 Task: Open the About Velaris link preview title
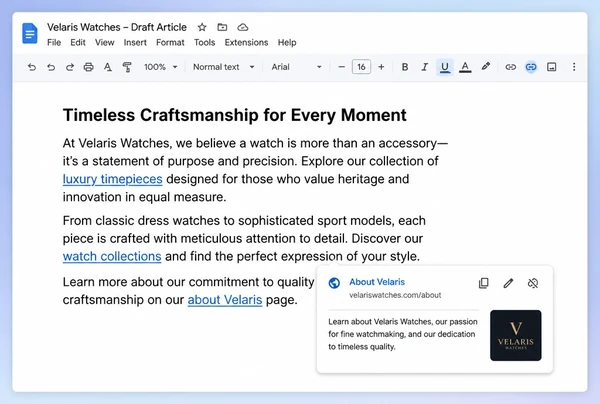point(377,282)
